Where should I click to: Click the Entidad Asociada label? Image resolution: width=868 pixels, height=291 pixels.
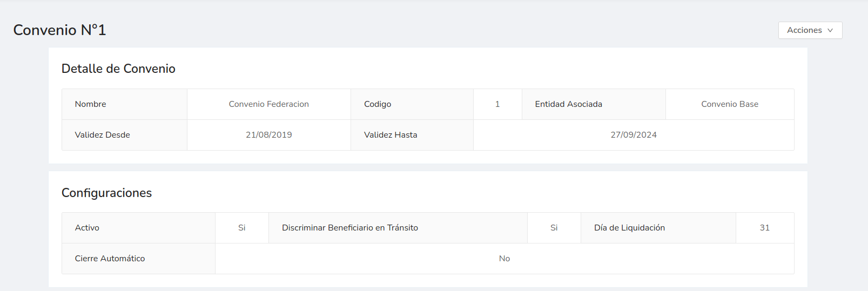(x=568, y=104)
